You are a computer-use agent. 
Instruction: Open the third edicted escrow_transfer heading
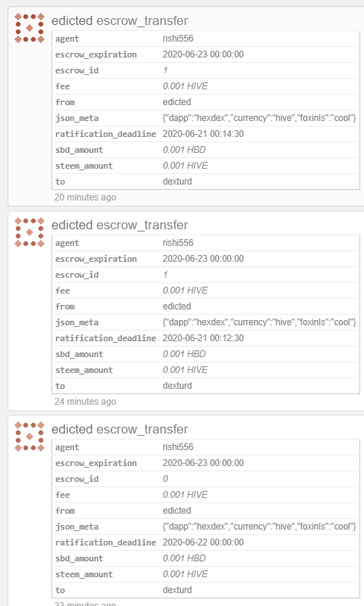pyautogui.click(x=120, y=429)
